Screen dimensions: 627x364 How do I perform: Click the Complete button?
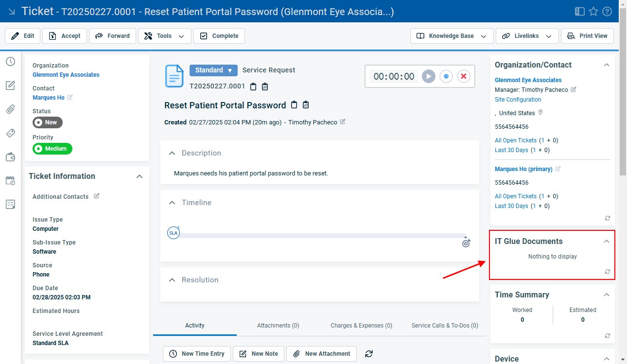point(219,36)
